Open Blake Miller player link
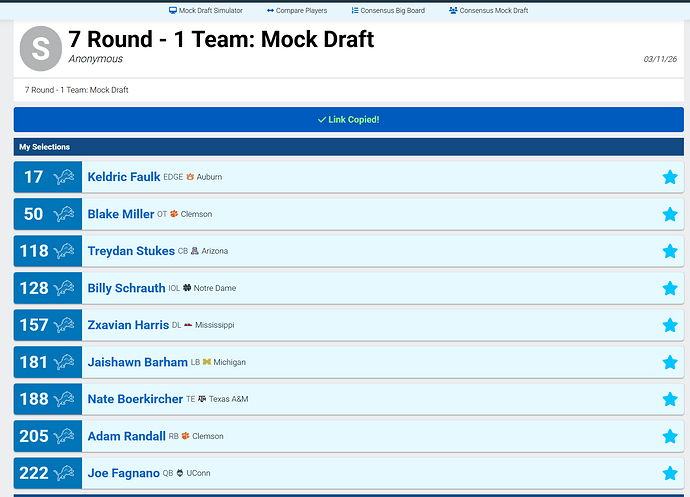Screen dimensions: 690x497 [x=121, y=214]
